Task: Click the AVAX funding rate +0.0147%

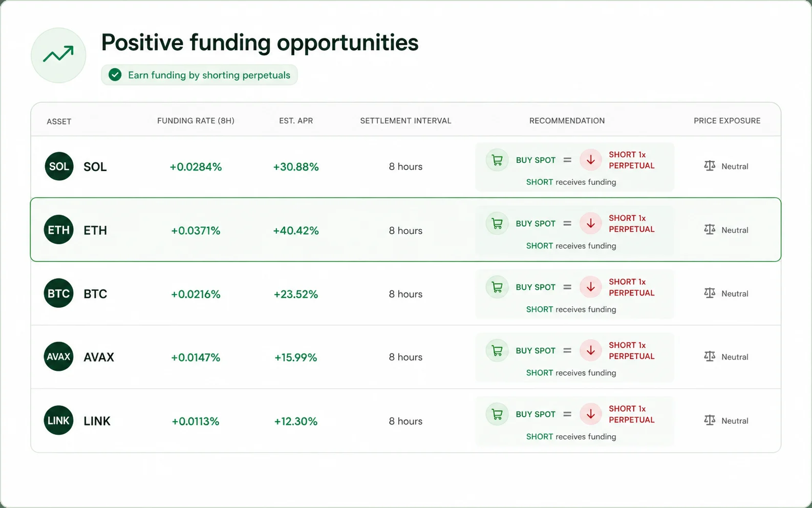Action: click(x=196, y=357)
